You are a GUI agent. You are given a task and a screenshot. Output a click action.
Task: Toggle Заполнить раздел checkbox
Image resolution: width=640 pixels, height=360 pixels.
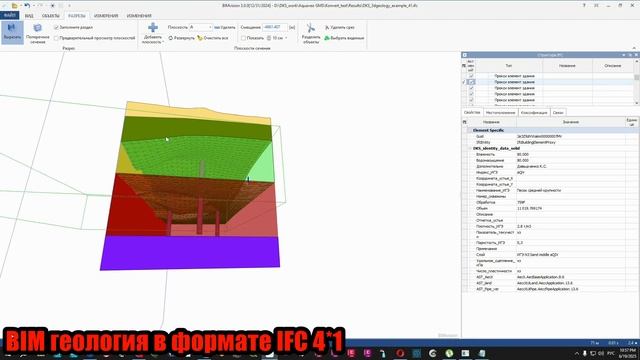(56, 27)
